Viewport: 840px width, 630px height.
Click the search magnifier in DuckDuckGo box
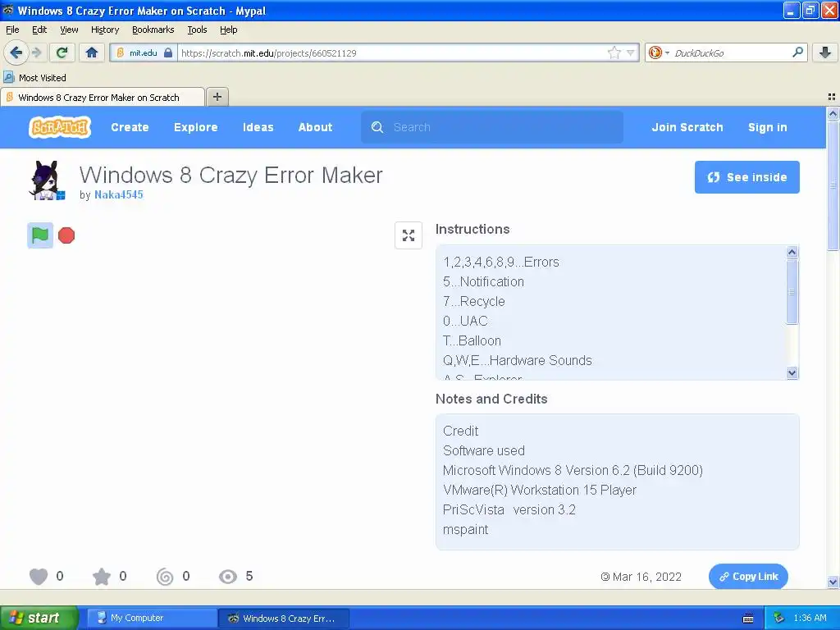pyautogui.click(x=797, y=52)
